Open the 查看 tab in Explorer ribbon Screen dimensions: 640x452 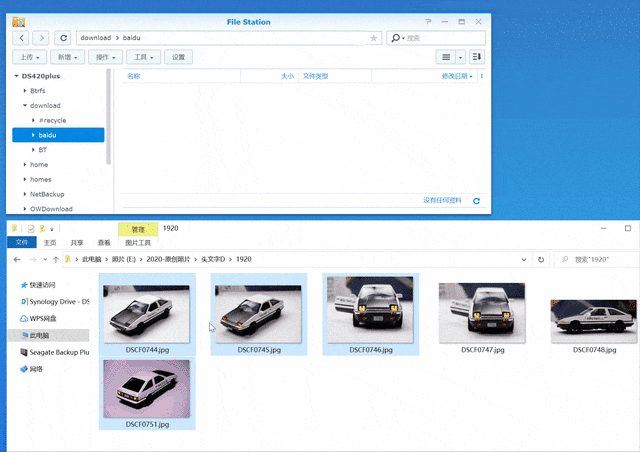coord(104,243)
